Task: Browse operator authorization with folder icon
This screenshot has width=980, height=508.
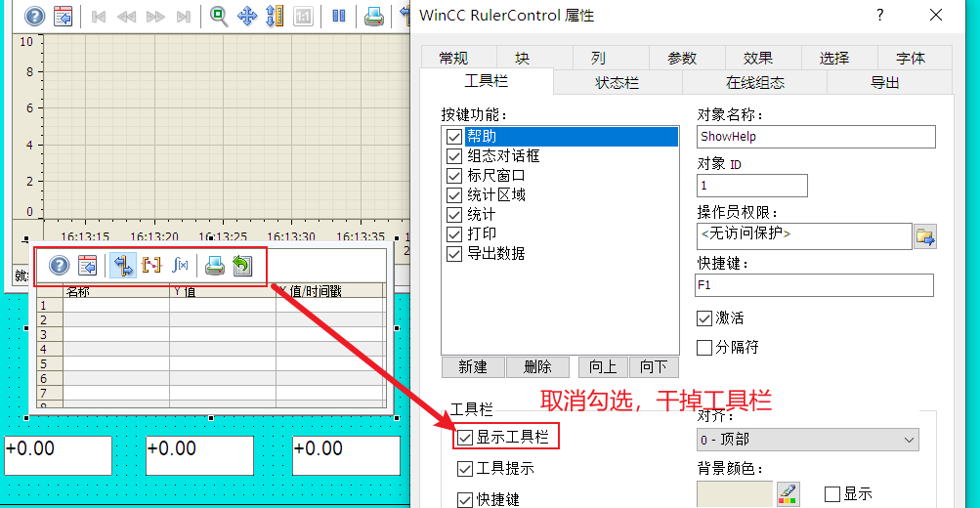Action: (x=925, y=236)
